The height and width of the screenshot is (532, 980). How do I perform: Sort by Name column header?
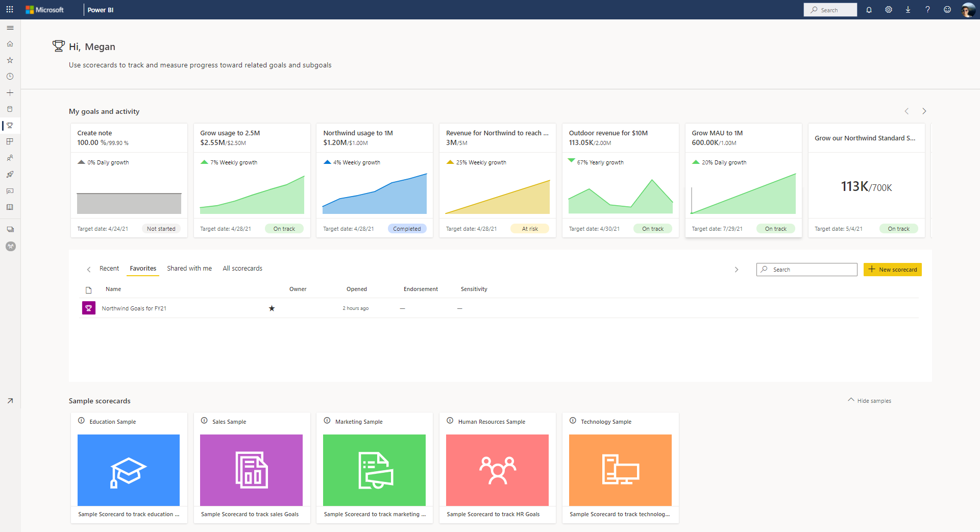tap(113, 289)
